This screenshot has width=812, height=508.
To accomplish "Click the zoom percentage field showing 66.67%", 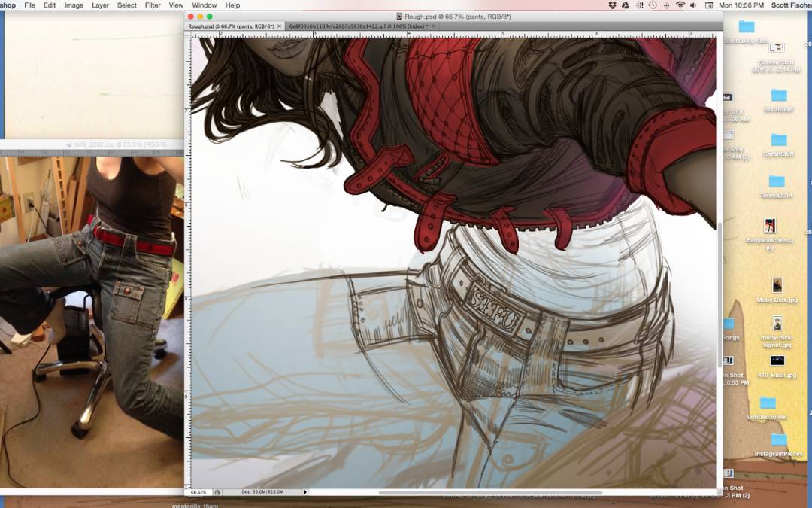I will (198, 492).
